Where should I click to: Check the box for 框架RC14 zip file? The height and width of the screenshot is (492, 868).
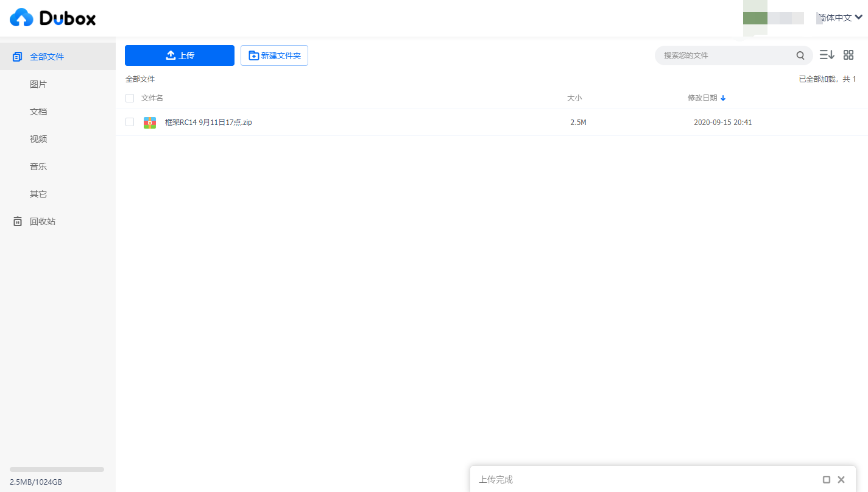click(x=130, y=122)
